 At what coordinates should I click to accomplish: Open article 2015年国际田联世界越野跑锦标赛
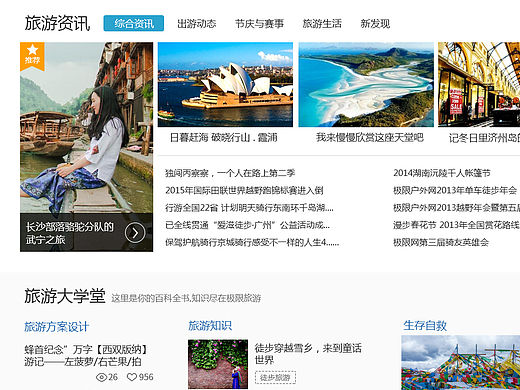(x=244, y=190)
